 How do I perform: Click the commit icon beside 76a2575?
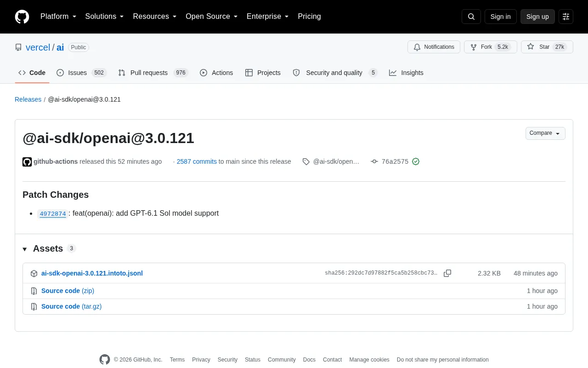374,161
